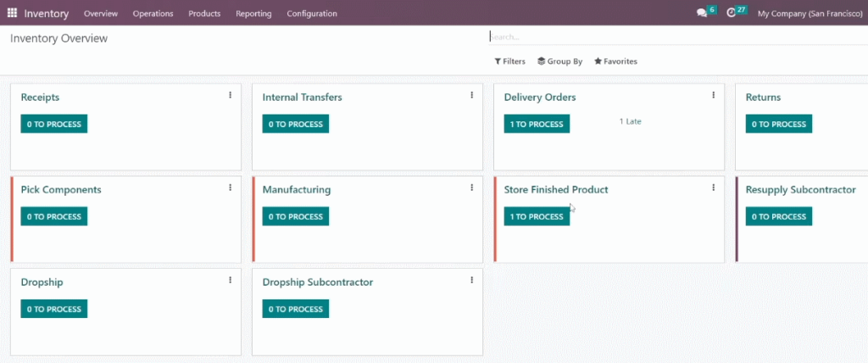
Task: Expand the Favorites dropdown
Action: click(x=615, y=62)
